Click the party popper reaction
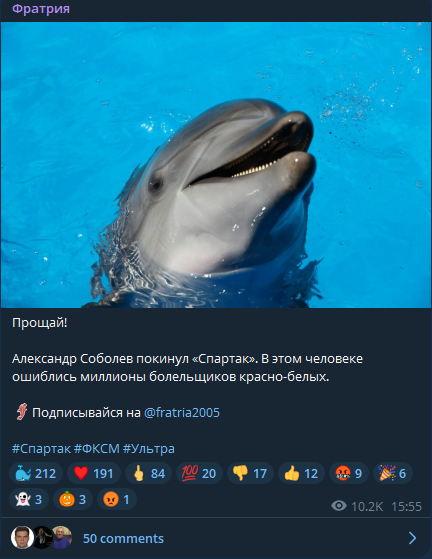The height and width of the screenshot is (559, 432). click(392, 473)
